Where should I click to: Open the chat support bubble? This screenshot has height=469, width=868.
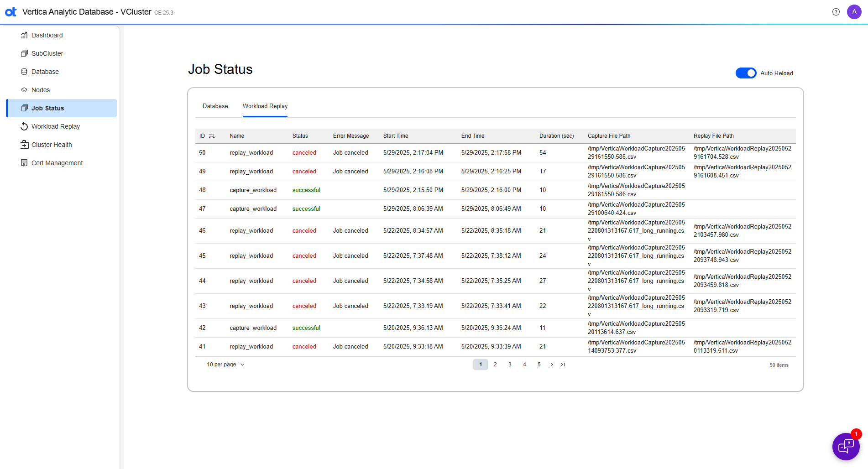coord(846,446)
